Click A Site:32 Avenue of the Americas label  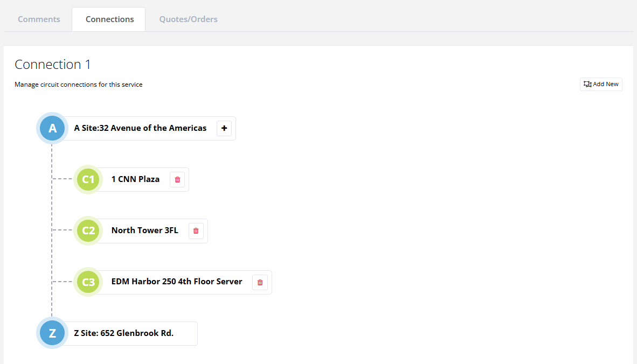coord(141,128)
